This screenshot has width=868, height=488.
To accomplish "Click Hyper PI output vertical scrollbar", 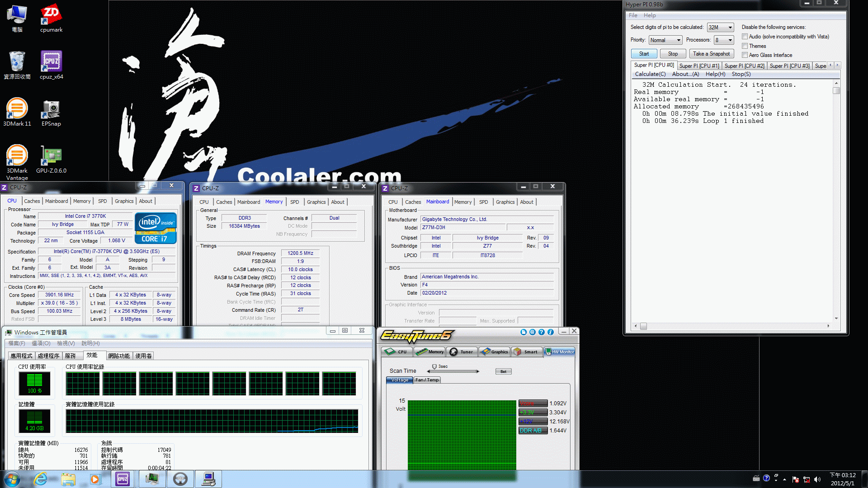I will [x=836, y=201].
